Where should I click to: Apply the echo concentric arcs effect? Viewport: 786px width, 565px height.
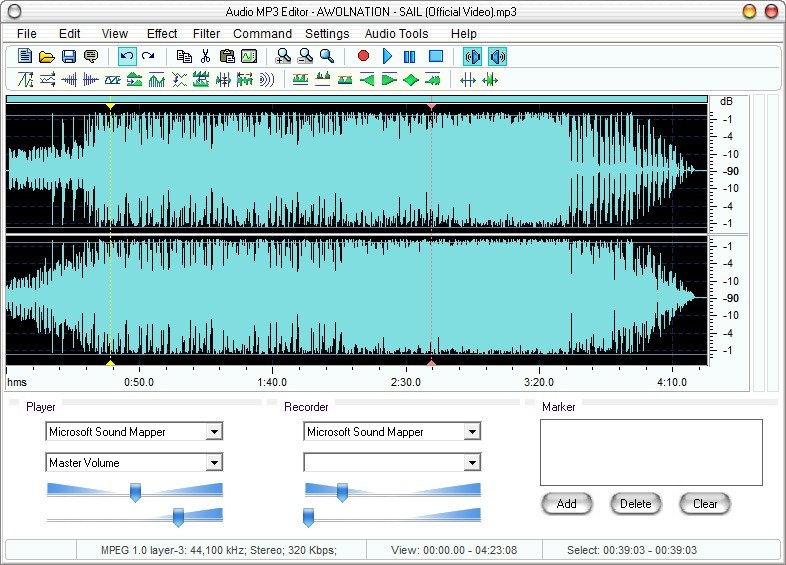pyautogui.click(x=267, y=80)
